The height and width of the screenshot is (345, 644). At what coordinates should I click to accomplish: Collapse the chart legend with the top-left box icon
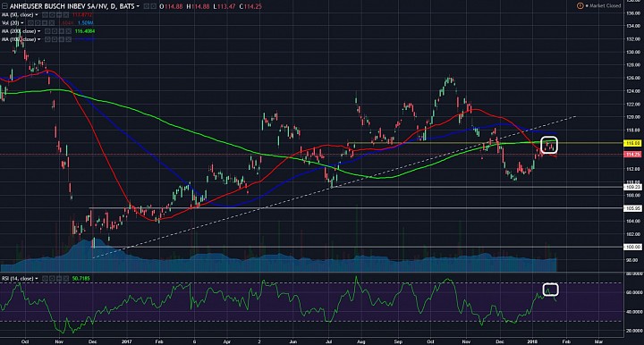click(4, 6)
